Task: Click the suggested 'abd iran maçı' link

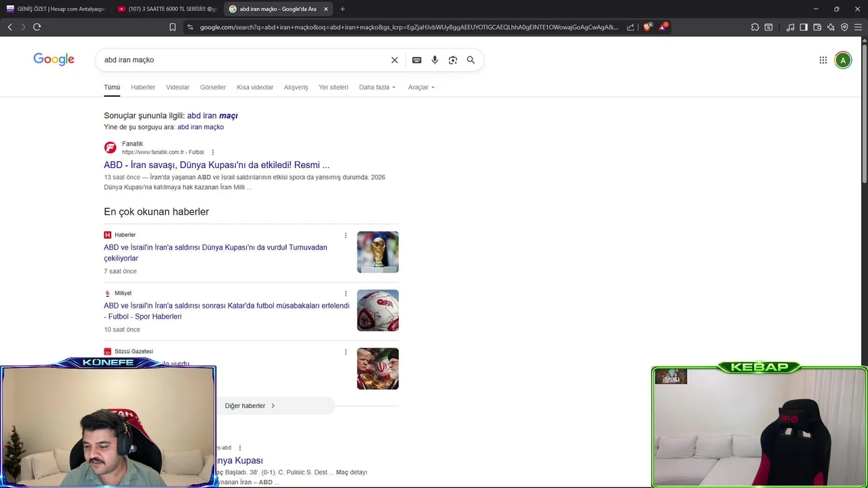Action: click(x=212, y=116)
